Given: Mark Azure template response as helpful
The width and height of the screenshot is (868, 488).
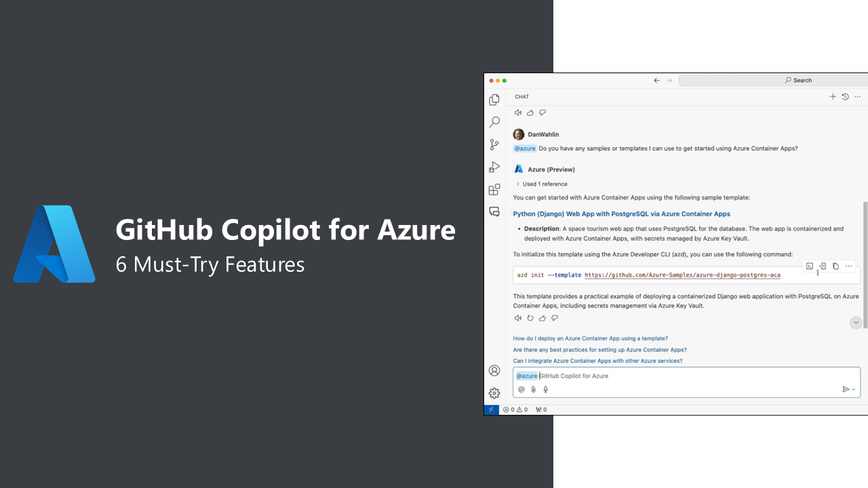Looking at the screenshot, I should point(542,318).
